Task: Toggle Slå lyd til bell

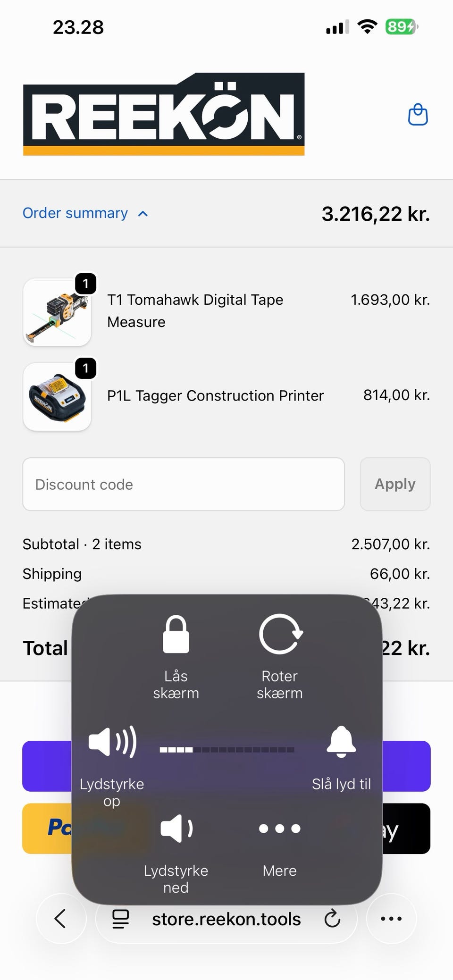Action: 341,742
